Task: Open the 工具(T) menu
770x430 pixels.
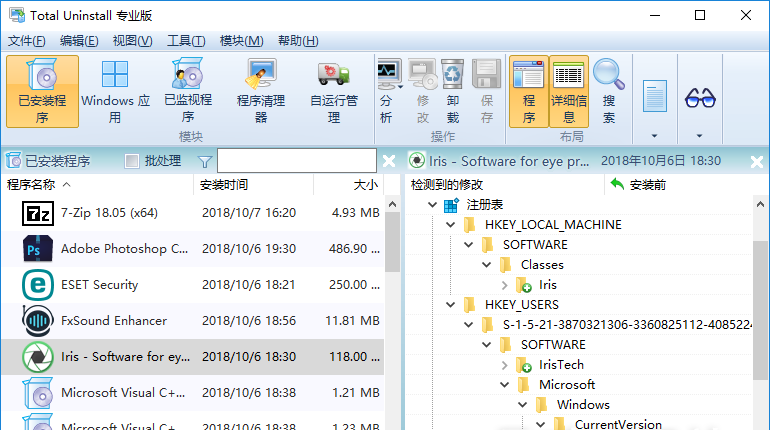Action: coord(186,41)
